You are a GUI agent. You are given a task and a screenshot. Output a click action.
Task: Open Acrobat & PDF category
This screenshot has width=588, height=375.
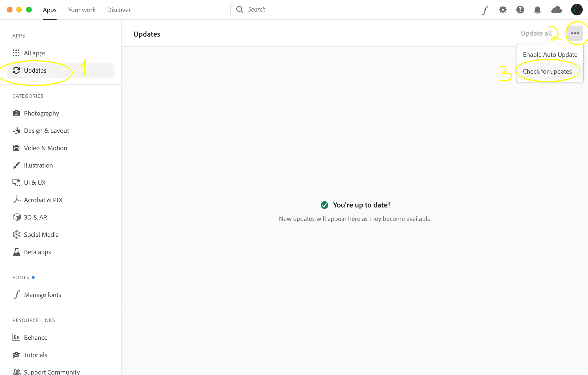(44, 200)
